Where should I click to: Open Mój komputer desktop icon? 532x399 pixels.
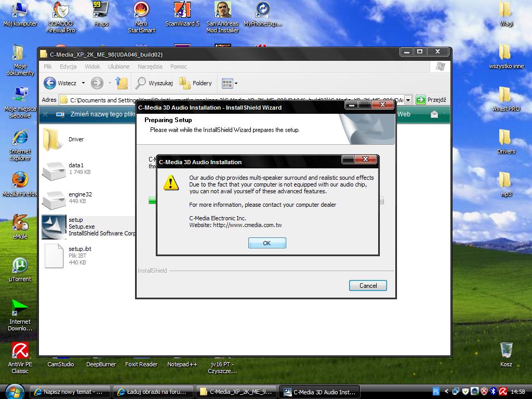pyautogui.click(x=20, y=14)
